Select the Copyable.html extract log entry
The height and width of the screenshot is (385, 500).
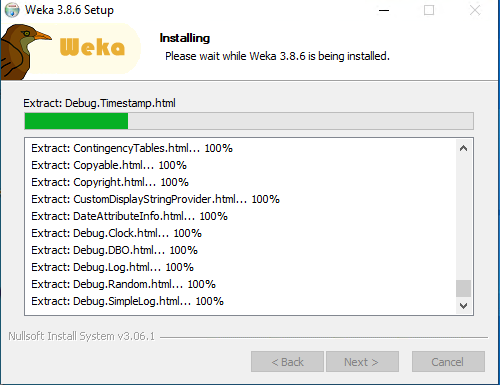[109, 165]
